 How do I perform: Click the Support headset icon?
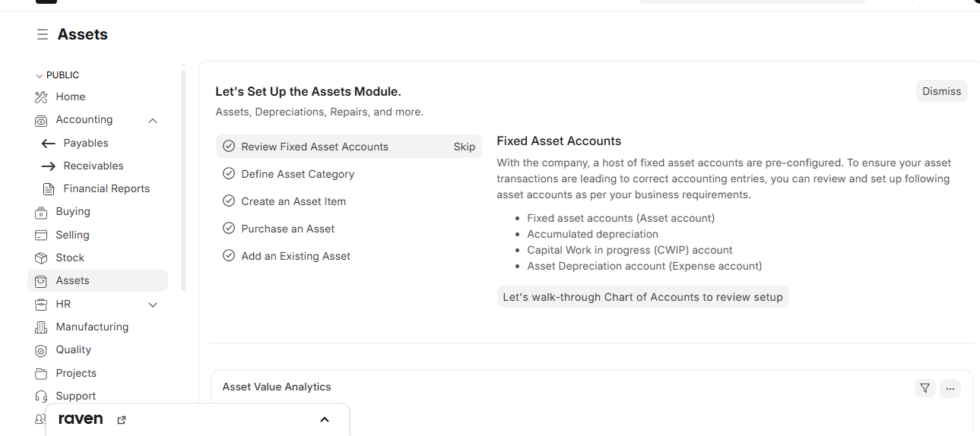[41, 397]
